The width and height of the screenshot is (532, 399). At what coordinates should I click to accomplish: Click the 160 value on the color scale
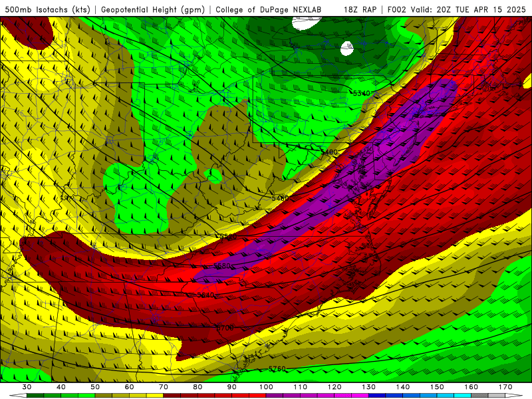[471, 387]
